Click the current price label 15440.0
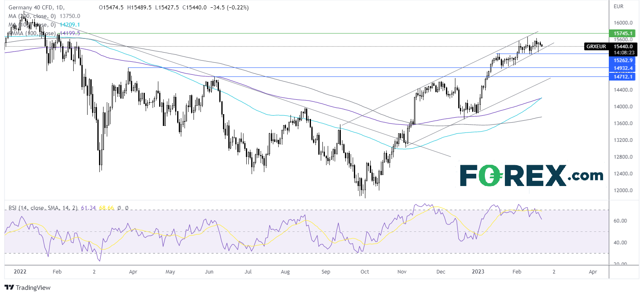644x296 pixels. tap(623, 47)
